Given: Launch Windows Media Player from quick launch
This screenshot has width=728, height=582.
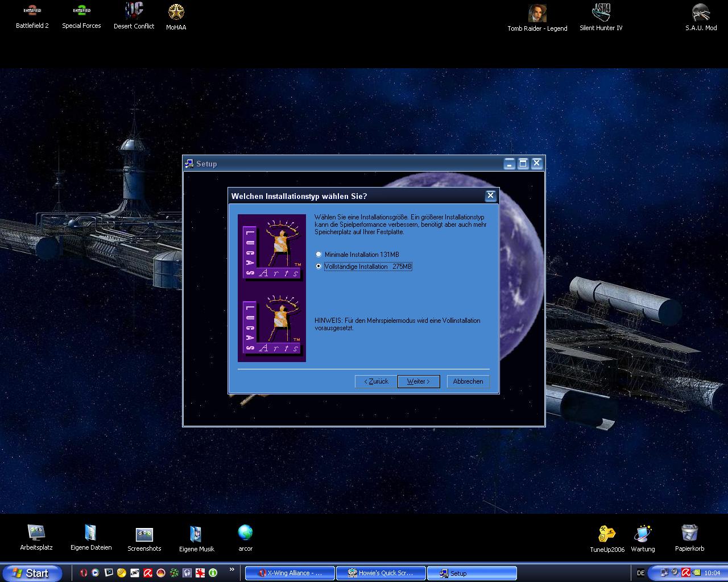Looking at the screenshot, I should 95,573.
